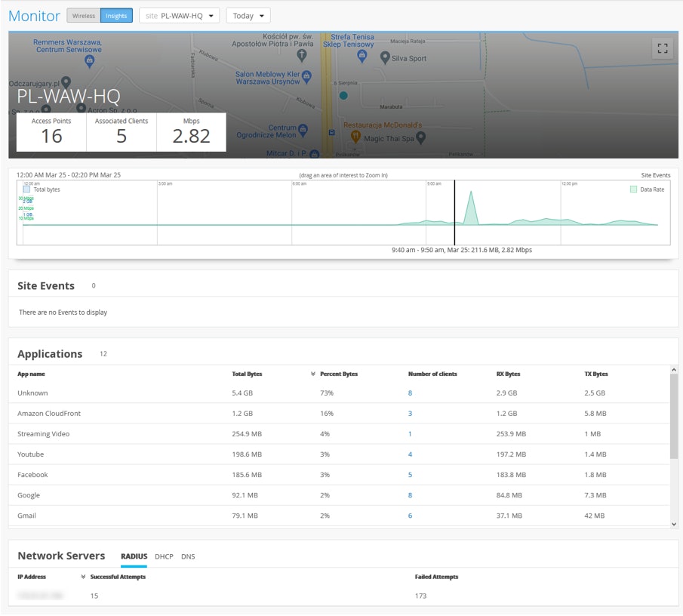Open the site PL-WAW-HQ dropdown

pyautogui.click(x=180, y=15)
